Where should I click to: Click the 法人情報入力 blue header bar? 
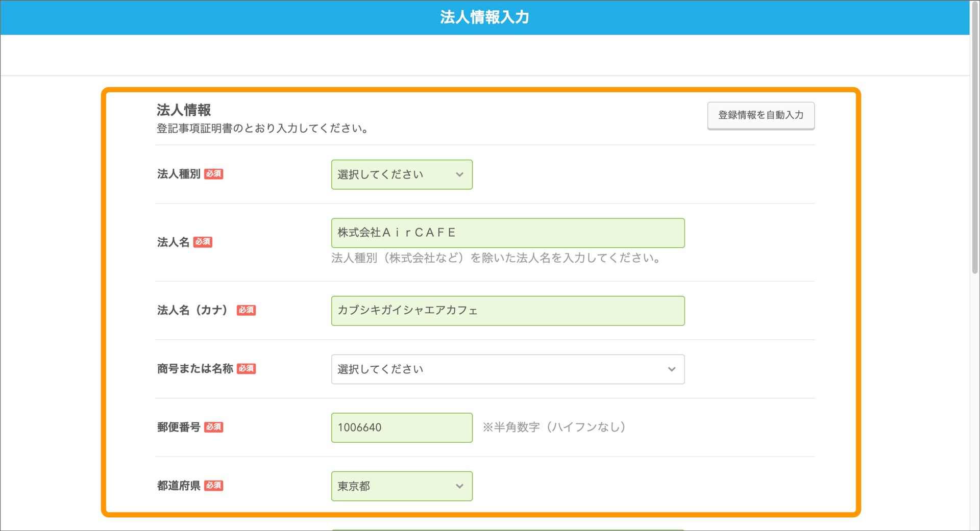coord(484,17)
